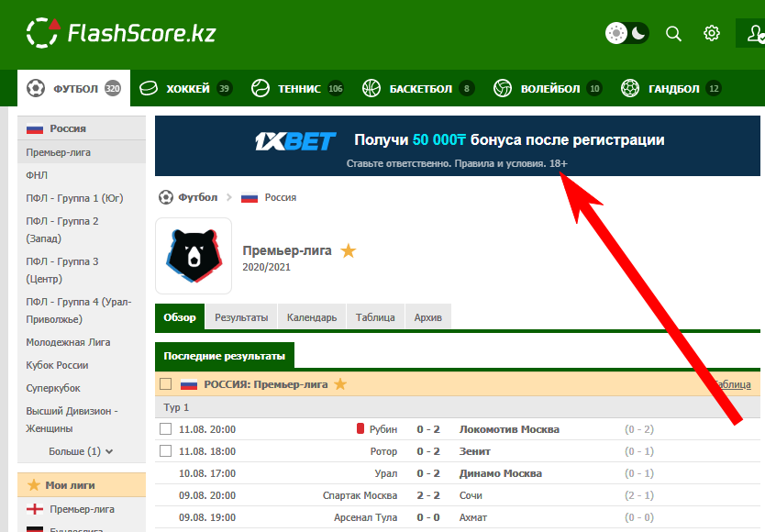Select the Футбол sport tab
Screen dimensions: 765x532
(73, 88)
